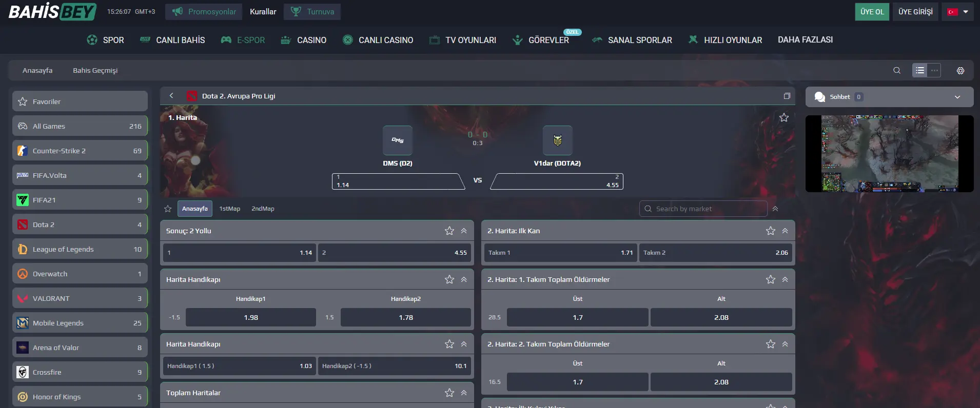Collapse second Harita Handikapı market

pyautogui.click(x=464, y=344)
